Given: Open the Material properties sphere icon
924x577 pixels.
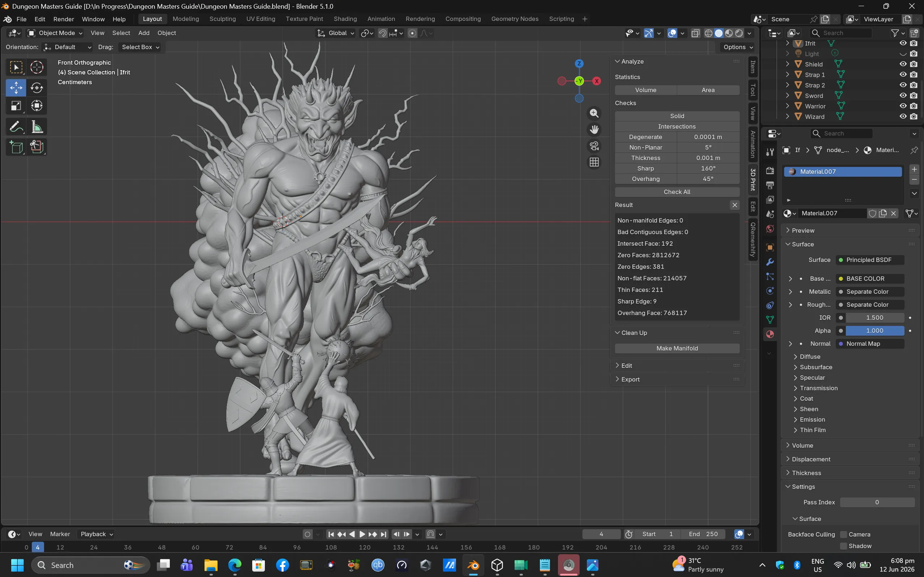Looking at the screenshot, I should 770,335.
